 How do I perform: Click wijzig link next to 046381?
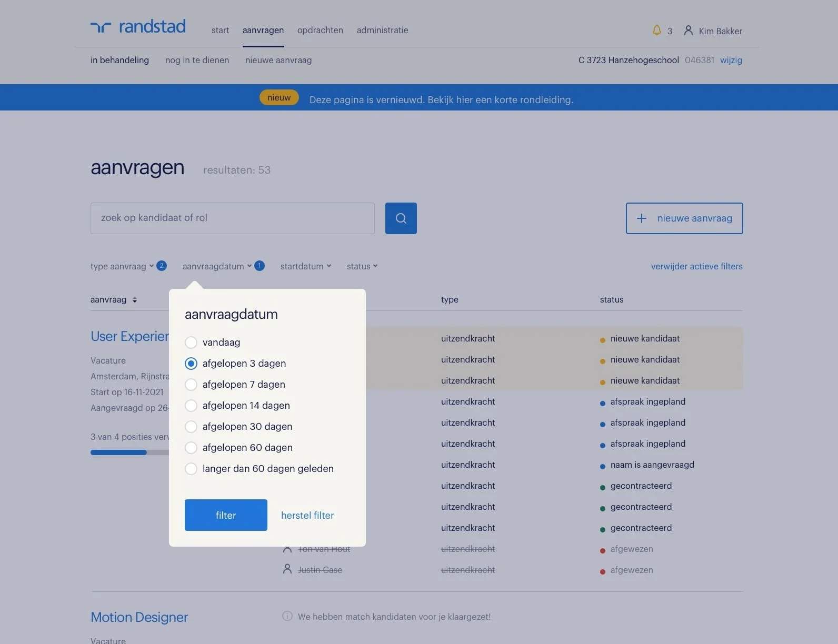point(731,60)
